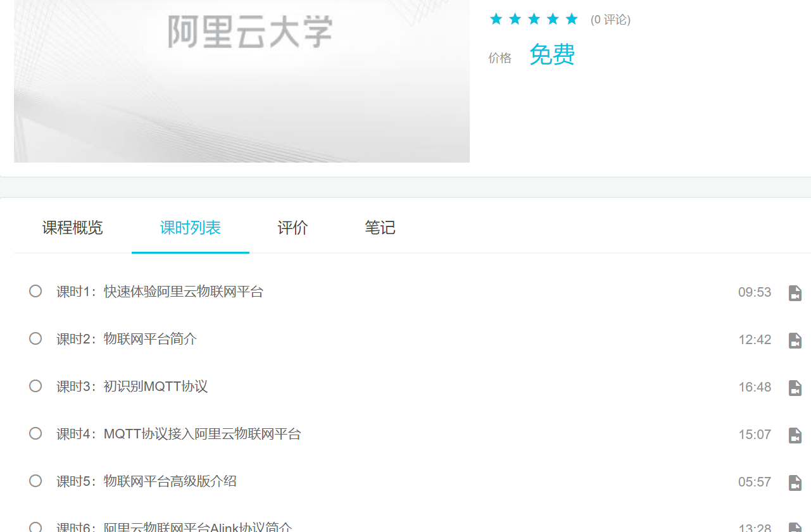The width and height of the screenshot is (811, 532).
Task: Open lesson 课时4：MQTT协议接入阿里云物联网平台
Action: 179,434
